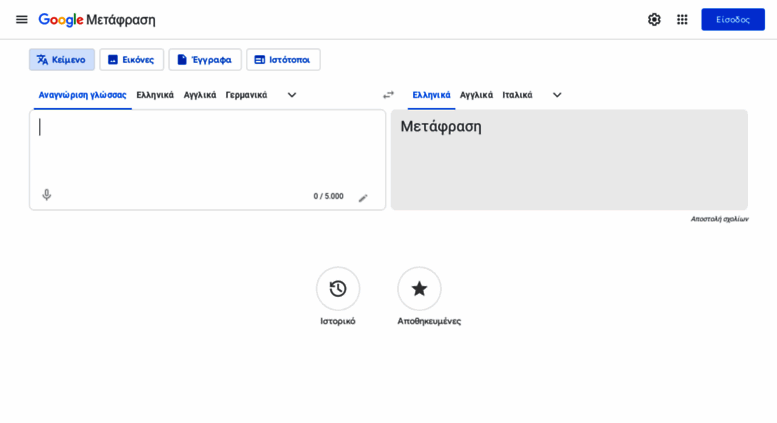Select Αγγλικά as target language
Image resolution: width=777 pixels, height=423 pixels.
[x=476, y=95]
